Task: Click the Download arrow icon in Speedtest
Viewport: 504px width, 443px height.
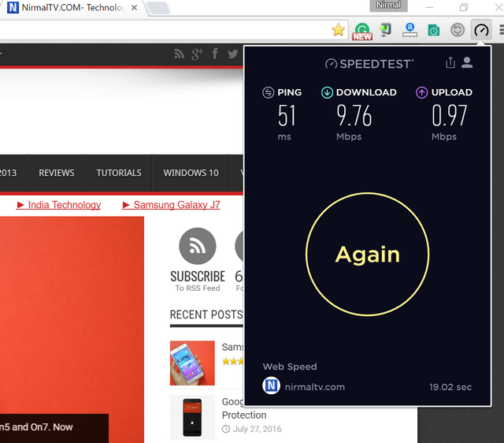Action: click(x=327, y=93)
